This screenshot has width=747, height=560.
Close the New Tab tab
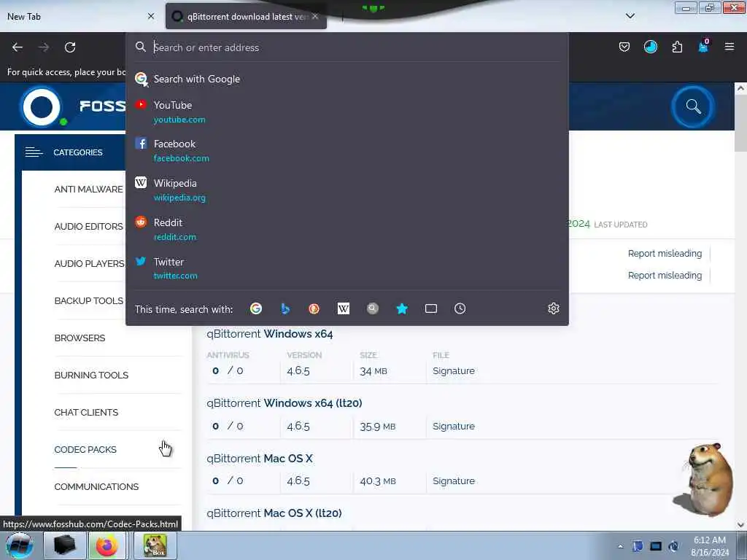pos(151,16)
